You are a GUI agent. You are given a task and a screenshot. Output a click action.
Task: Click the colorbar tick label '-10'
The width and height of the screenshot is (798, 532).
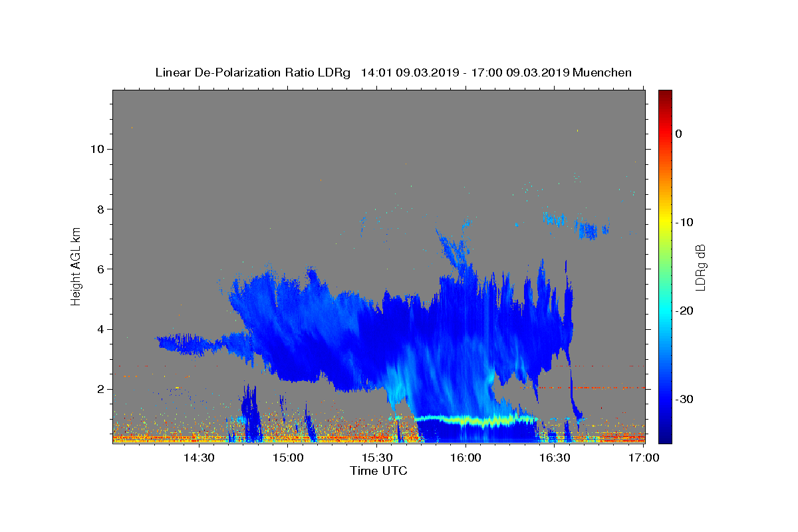684,222
